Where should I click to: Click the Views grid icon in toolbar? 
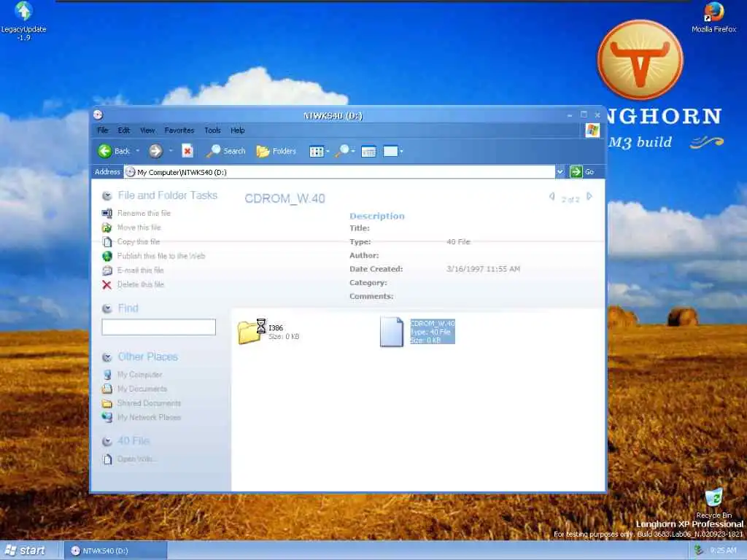[x=317, y=152]
